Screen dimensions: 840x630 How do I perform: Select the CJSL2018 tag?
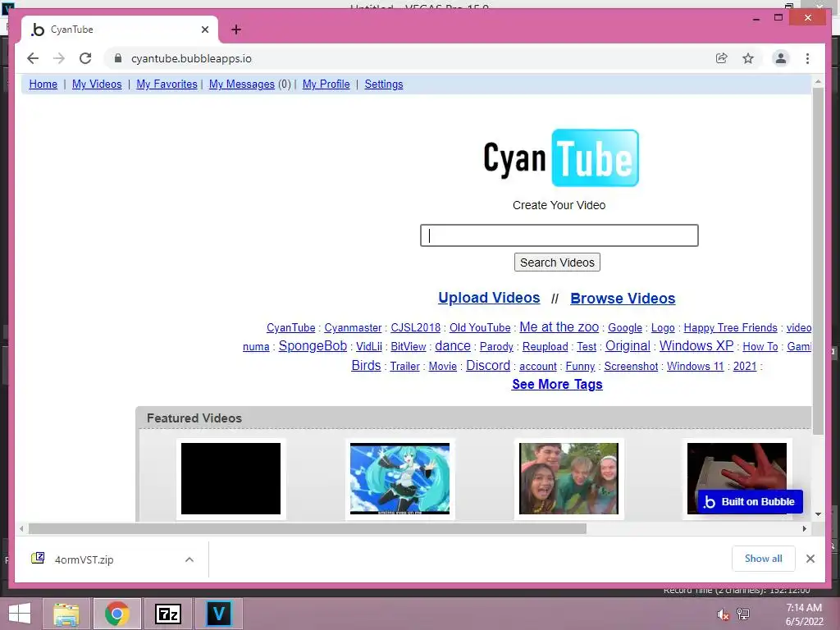[x=416, y=327]
